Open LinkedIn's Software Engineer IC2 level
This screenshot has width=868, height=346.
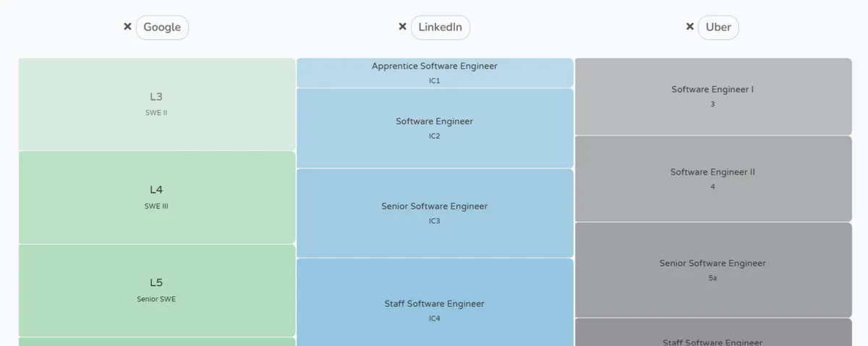[x=434, y=128]
